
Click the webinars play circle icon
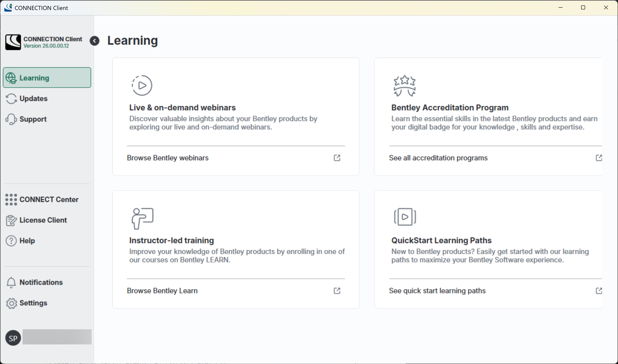(x=142, y=85)
